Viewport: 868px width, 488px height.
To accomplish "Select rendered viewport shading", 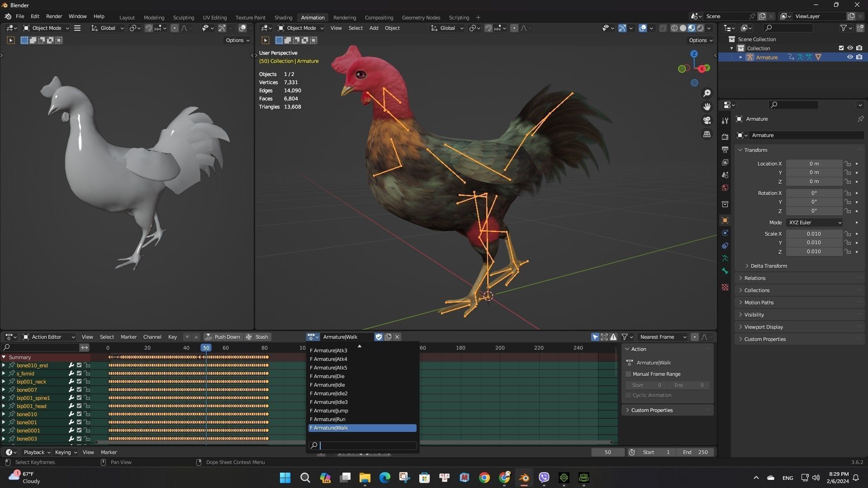I will [700, 28].
